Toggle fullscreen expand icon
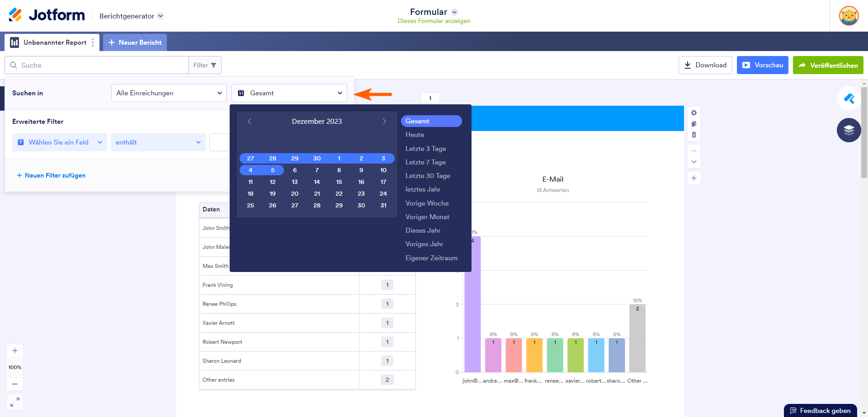This screenshot has width=868, height=417. tap(15, 402)
